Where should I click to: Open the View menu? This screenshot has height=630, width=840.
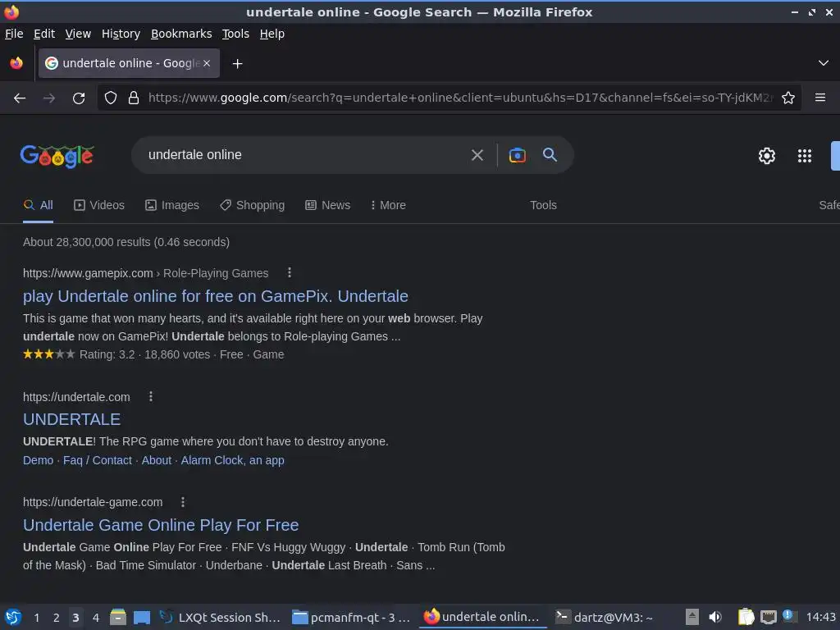pos(78,34)
